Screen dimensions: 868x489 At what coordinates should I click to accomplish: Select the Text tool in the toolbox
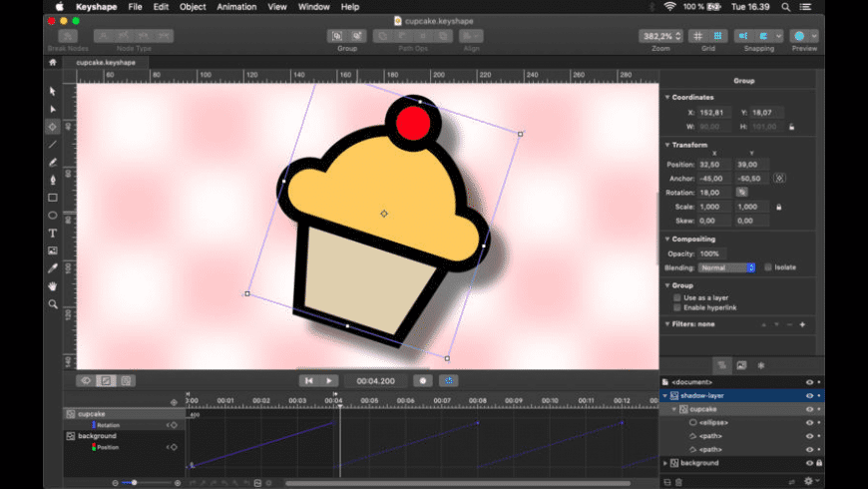[53, 234]
